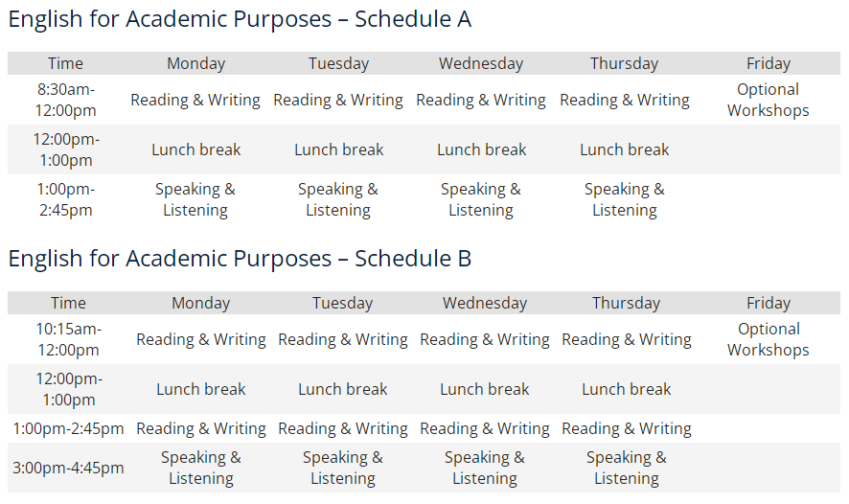Click Schedule B 3:00pm-4:45pm time cell
This screenshot has height=504, width=849.
point(68,468)
